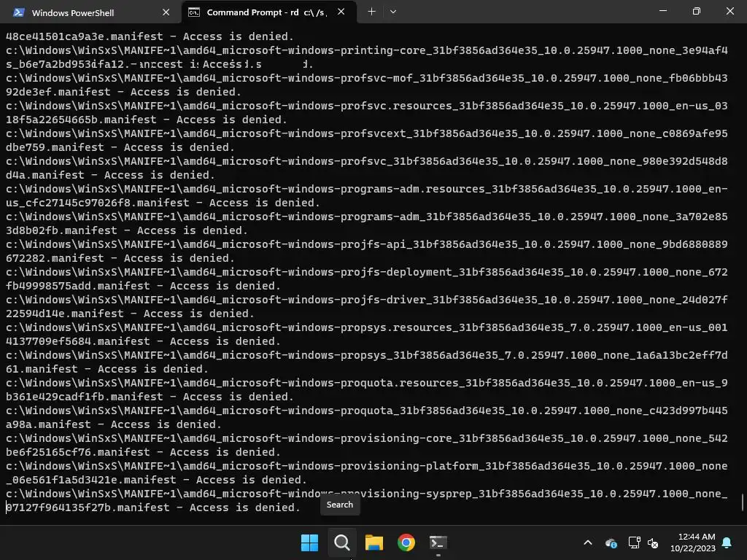The image size is (747, 560).
Task: Click the 48ce41501ca9a3e.manifest denied line
Action: 150,36
